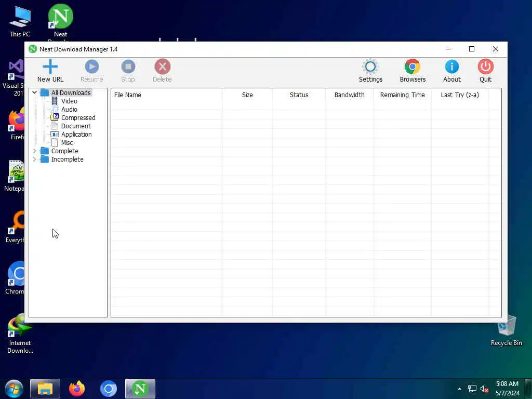The image size is (532, 399).
Task: Open This PC desktop icon
Action: tap(20, 21)
